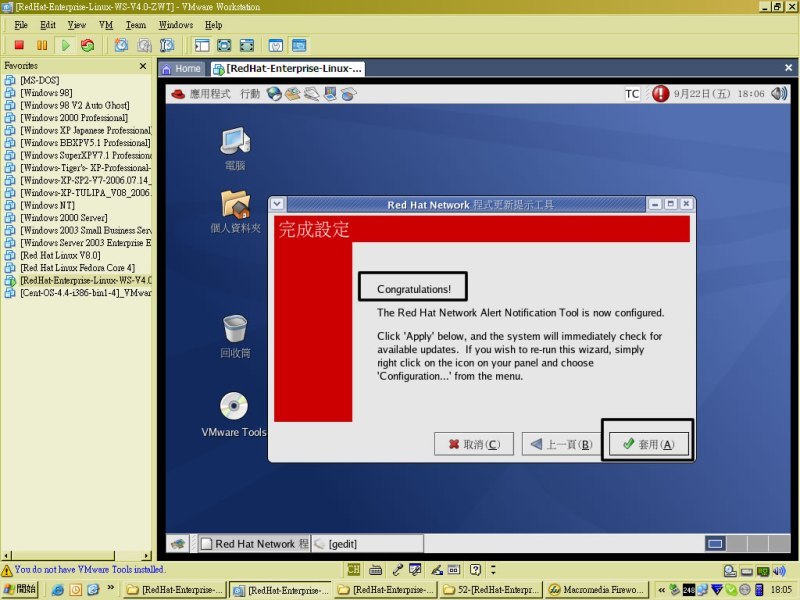Click the Revert to Snapshot icon
Viewport: 800px width, 600px height.
(144, 45)
